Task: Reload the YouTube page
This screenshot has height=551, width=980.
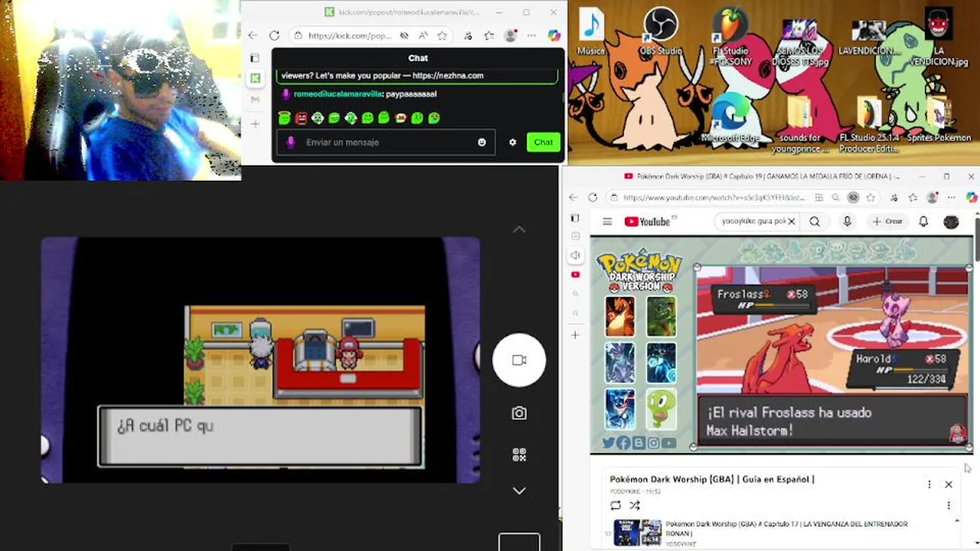Action: (x=593, y=197)
